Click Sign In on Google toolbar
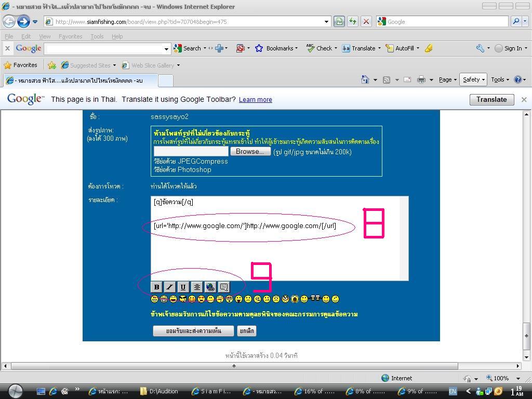This screenshot has width=532, height=399. [x=513, y=48]
